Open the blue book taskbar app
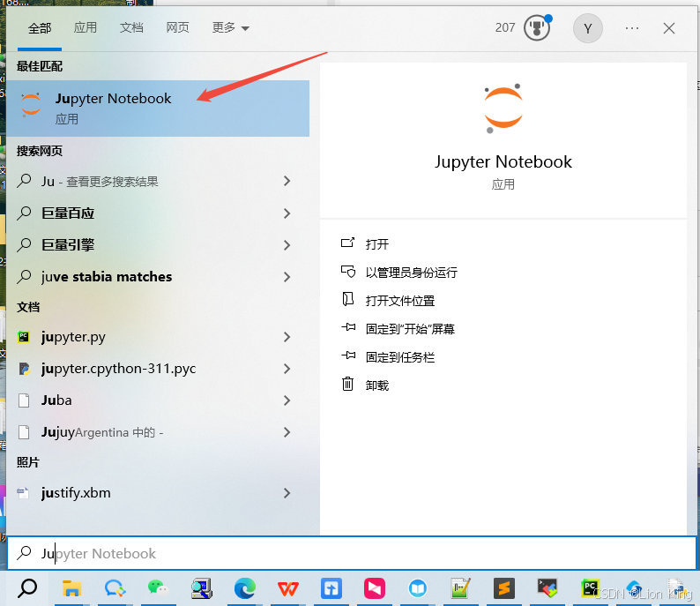The width and height of the screenshot is (700, 606). (x=418, y=588)
